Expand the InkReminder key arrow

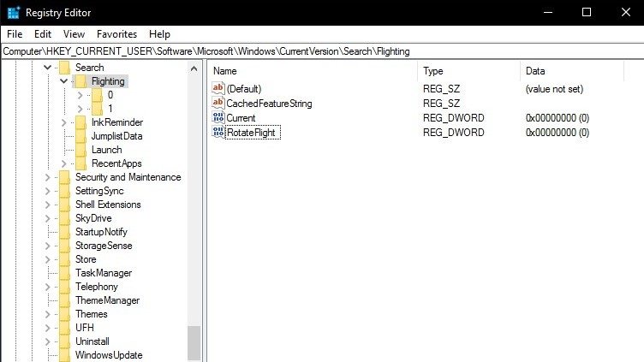click(64, 122)
